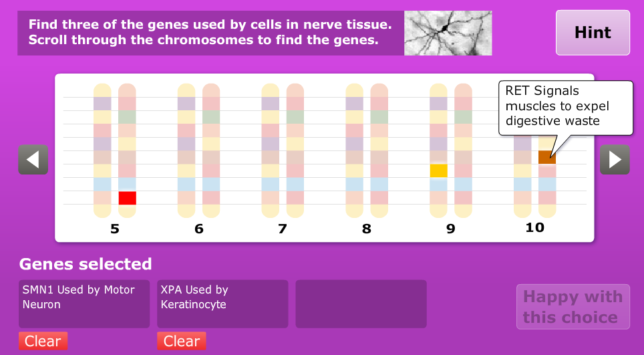Clear the SMN1 gene selection
This screenshot has width=644, height=355.
pyautogui.click(x=43, y=341)
